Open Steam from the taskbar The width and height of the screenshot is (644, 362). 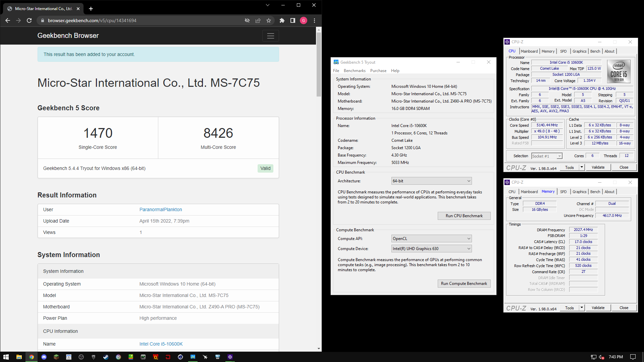coord(106,357)
